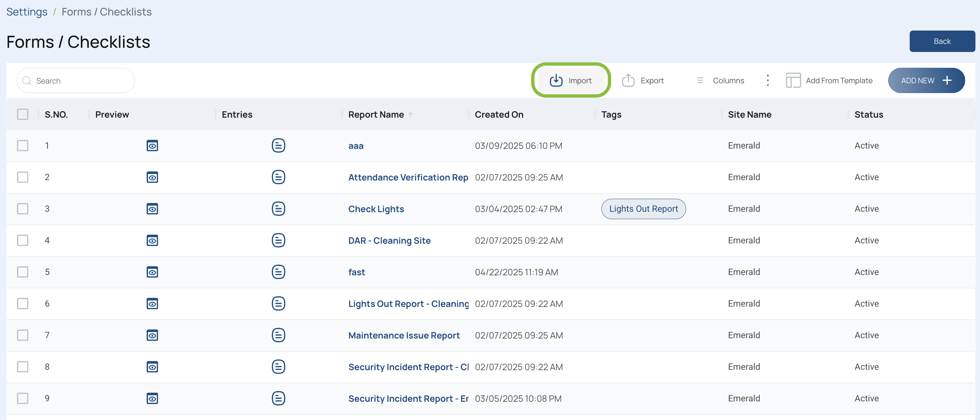This screenshot has width=980, height=420.
Task: Open preview for Check Lights report
Action: point(152,209)
